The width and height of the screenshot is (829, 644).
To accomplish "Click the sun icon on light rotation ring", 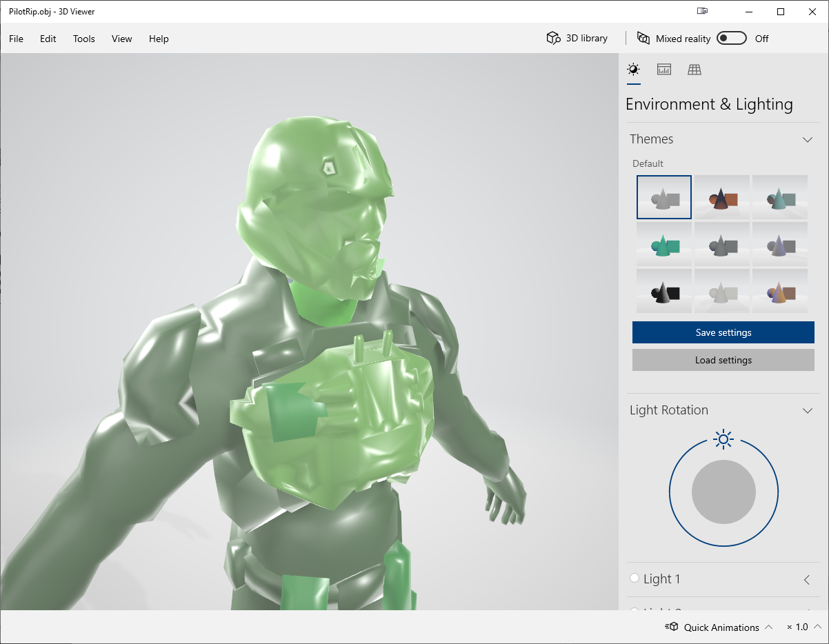I will tap(723, 439).
